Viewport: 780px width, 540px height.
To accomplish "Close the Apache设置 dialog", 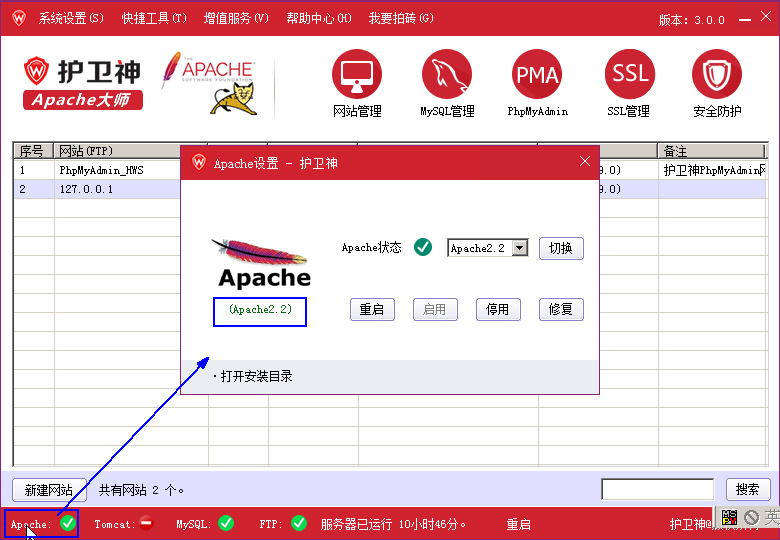I will click(x=585, y=161).
